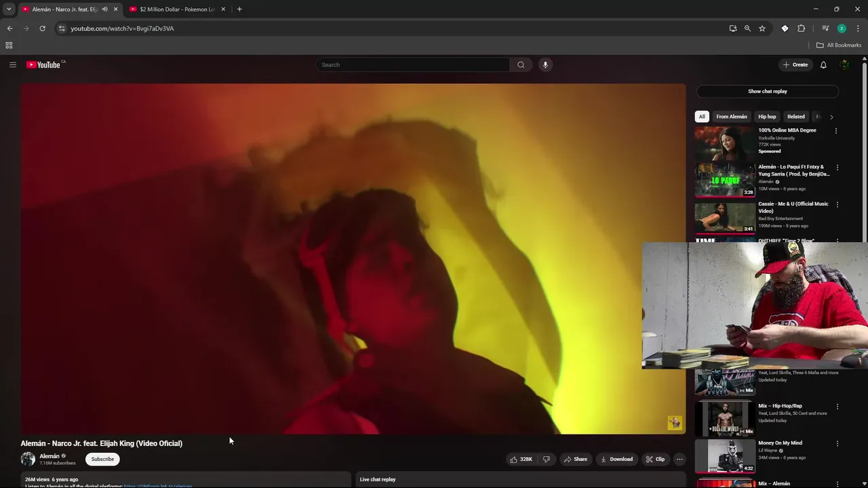Open the media controls icon in toolbar
This screenshot has width=868, height=488.
pos(825,28)
